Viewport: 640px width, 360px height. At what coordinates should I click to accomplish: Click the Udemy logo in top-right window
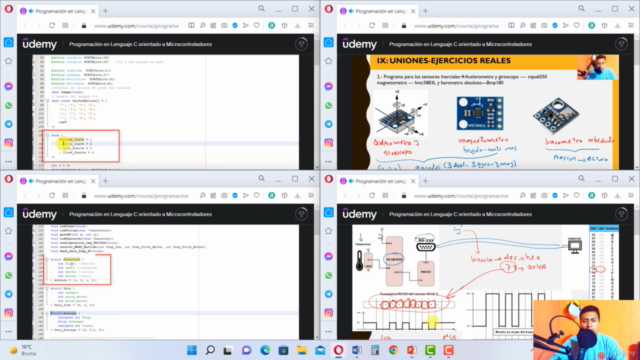360,44
